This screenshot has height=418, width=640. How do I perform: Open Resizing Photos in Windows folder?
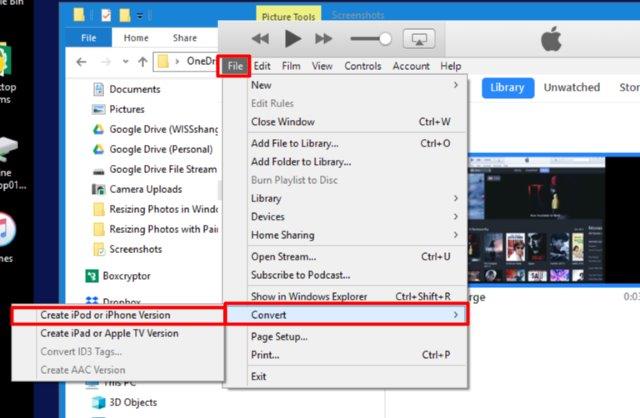156,209
